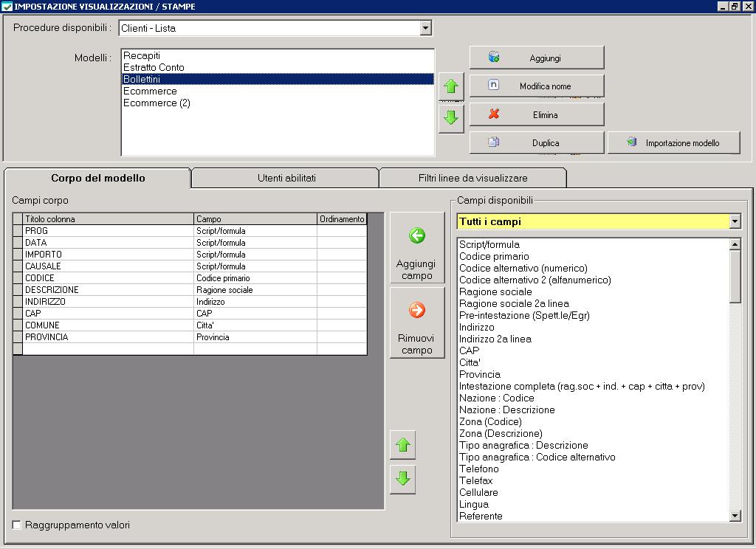The height and width of the screenshot is (549, 756).
Task: Enable Raggruppamento valori checkbox
Action: (17, 525)
